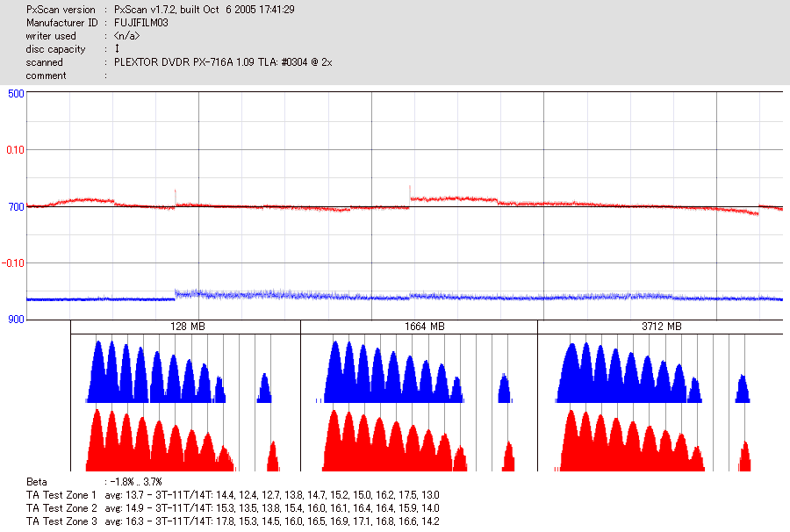Click the blue 700 axis label
Image resolution: width=790 pixels, height=532 pixels.
(x=16, y=207)
